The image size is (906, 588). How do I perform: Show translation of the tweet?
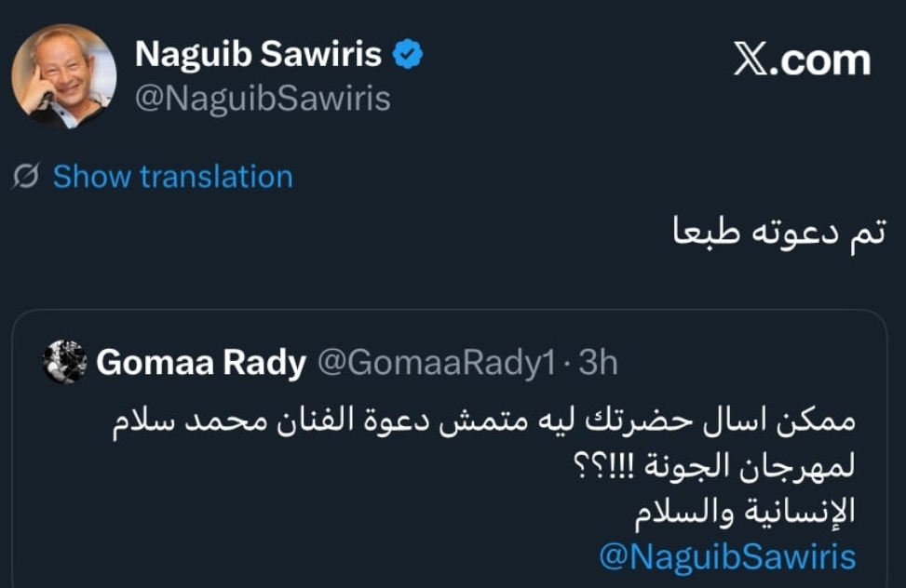click(172, 177)
